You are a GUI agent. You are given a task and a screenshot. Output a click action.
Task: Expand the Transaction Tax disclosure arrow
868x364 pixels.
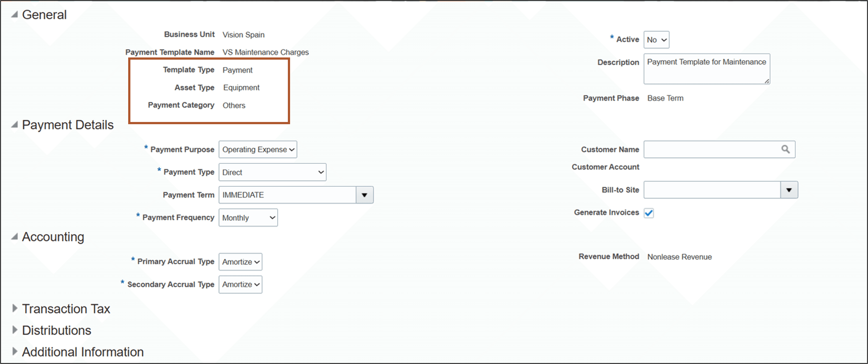(15, 308)
